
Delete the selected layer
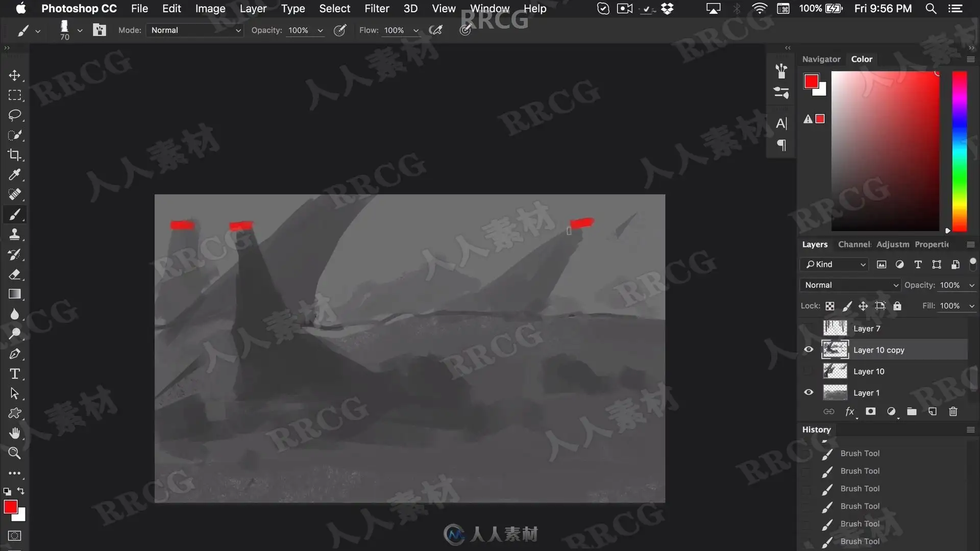pyautogui.click(x=953, y=411)
